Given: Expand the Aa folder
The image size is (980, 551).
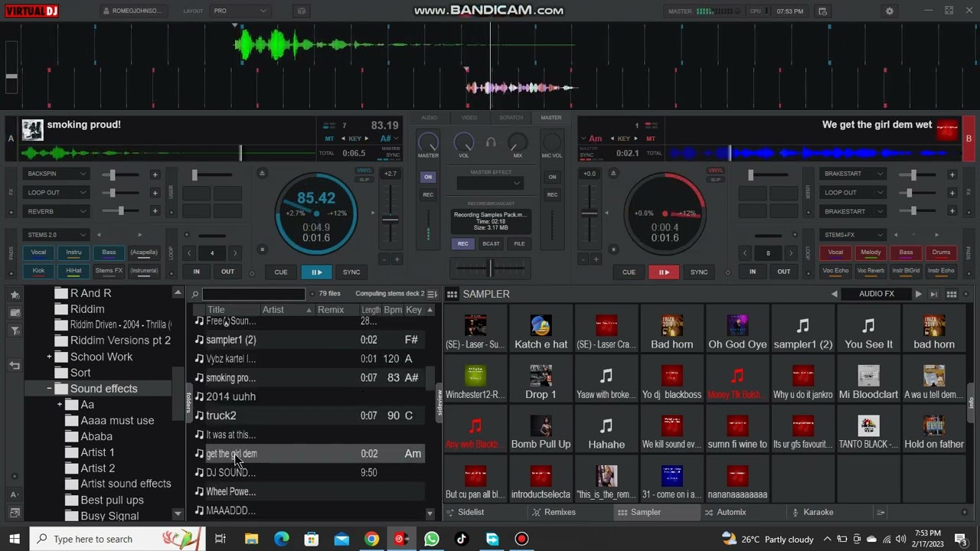Looking at the screenshot, I should coord(60,404).
